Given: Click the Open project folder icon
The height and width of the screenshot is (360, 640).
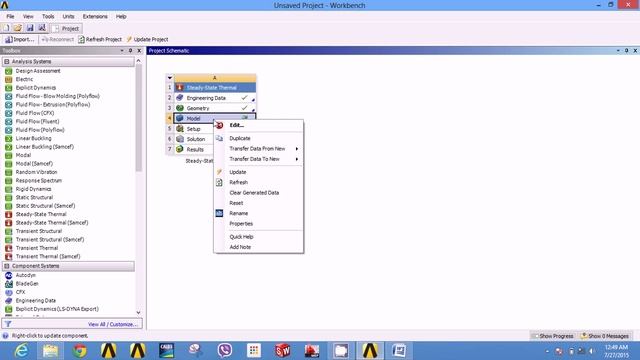Looking at the screenshot, I should coord(18,28).
